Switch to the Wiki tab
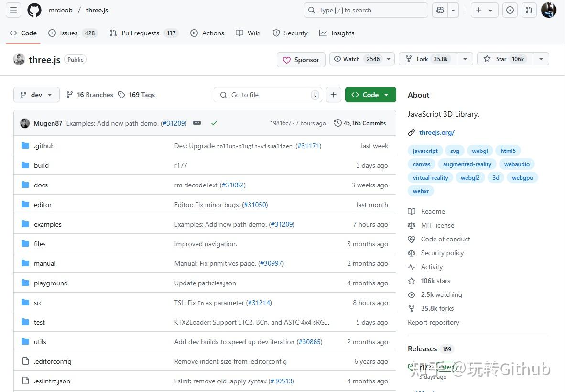This screenshot has height=392, width=565. (x=248, y=33)
